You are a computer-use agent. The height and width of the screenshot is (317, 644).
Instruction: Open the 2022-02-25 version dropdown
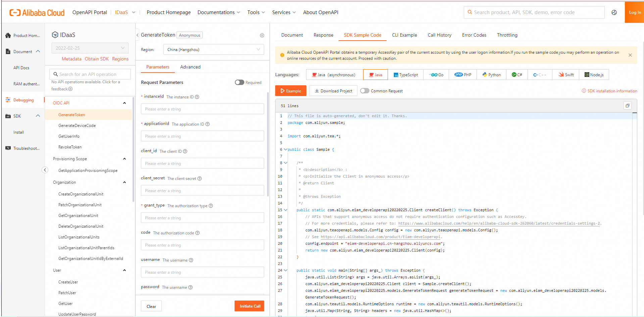pyautogui.click(x=90, y=48)
